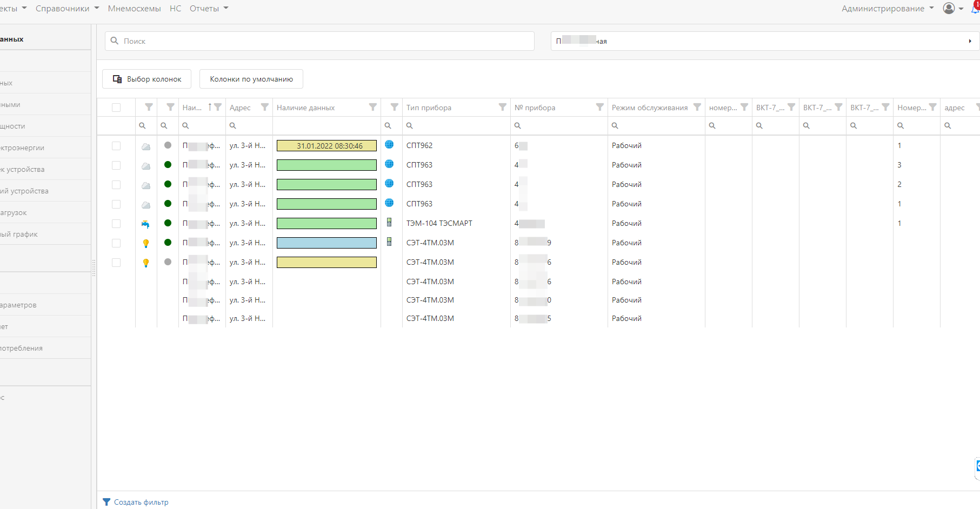
Task: Click the sidebar splitter drag handle
Action: [94, 268]
